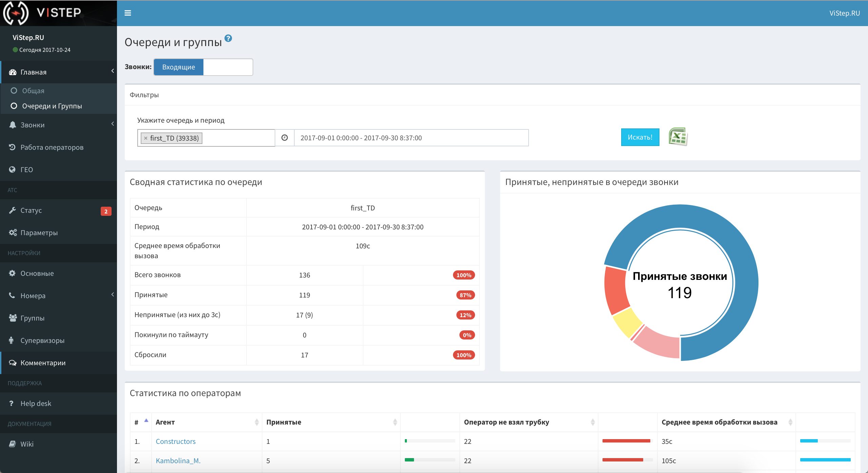The height and width of the screenshot is (473, 868).
Task: Click the blank half of calls toggle
Action: (228, 67)
